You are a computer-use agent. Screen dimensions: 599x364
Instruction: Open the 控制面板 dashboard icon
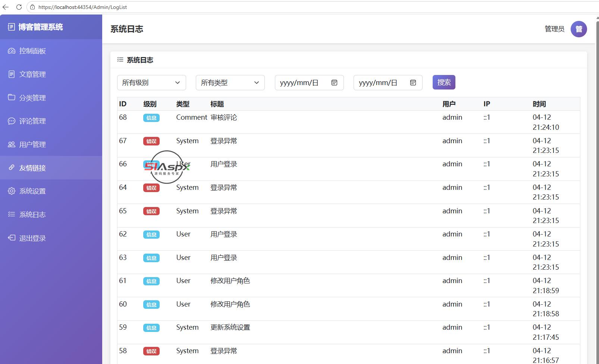tap(12, 51)
